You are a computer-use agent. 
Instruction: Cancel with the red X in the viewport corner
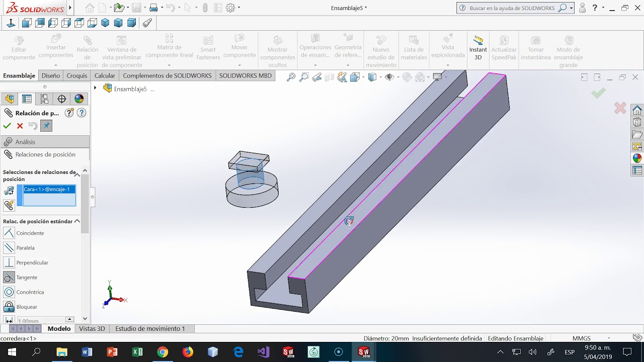(x=620, y=108)
